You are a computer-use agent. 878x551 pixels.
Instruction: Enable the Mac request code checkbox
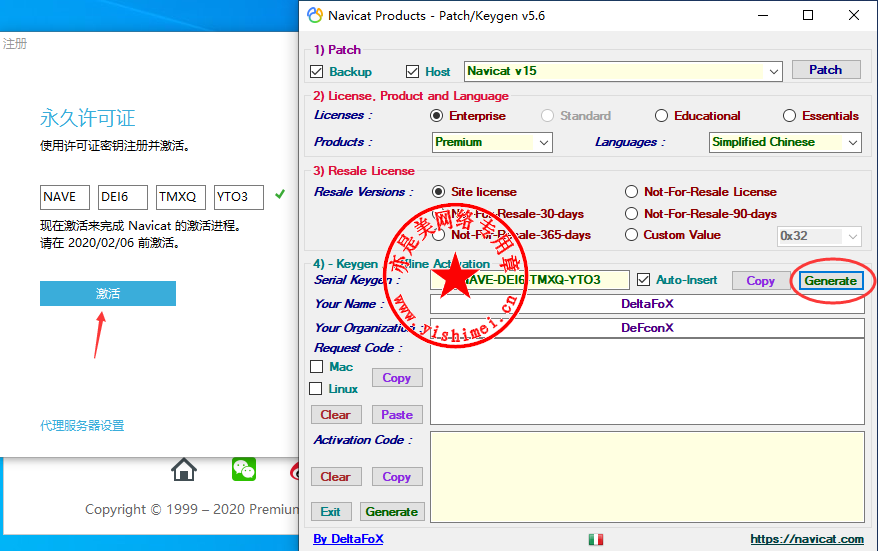pyautogui.click(x=316, y=367)
